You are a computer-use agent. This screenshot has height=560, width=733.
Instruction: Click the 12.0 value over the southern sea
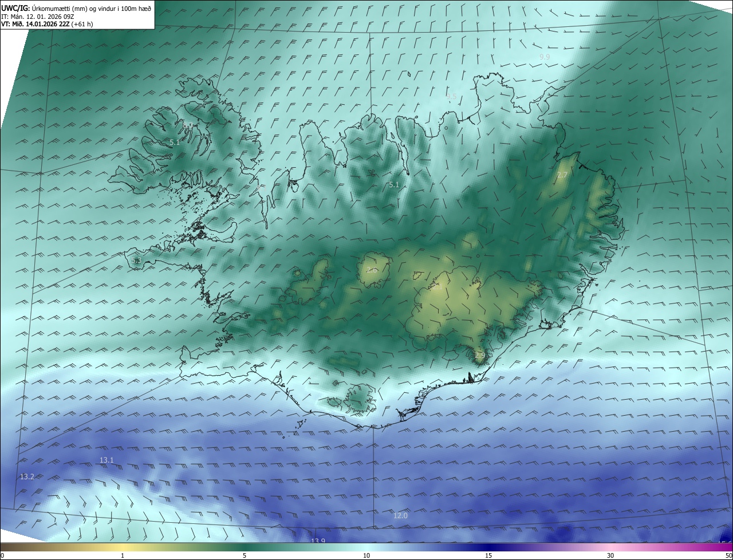click(400, 516)
